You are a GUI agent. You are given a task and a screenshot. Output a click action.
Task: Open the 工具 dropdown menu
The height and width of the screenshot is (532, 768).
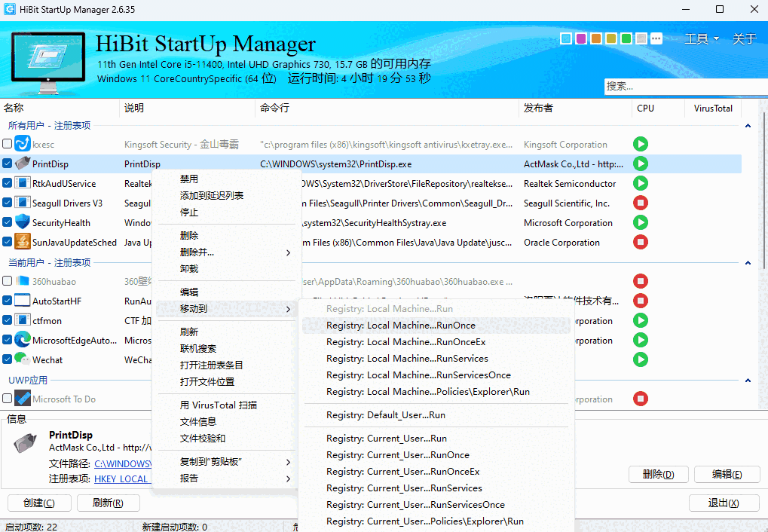[x=697, y=38]
